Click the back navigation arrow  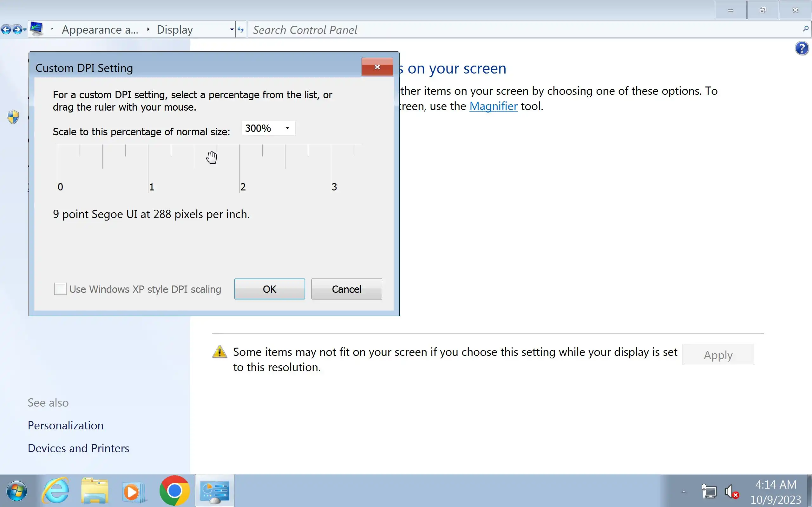[x=6, y=30]
